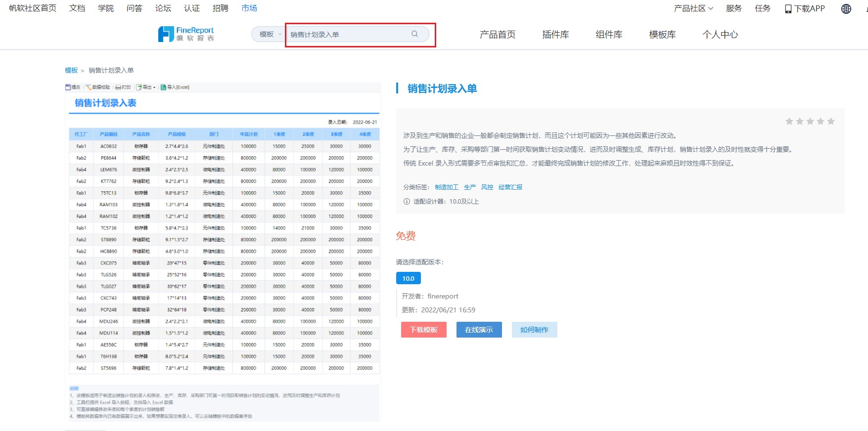Open the 招聘 menu item

coord(221,8)
